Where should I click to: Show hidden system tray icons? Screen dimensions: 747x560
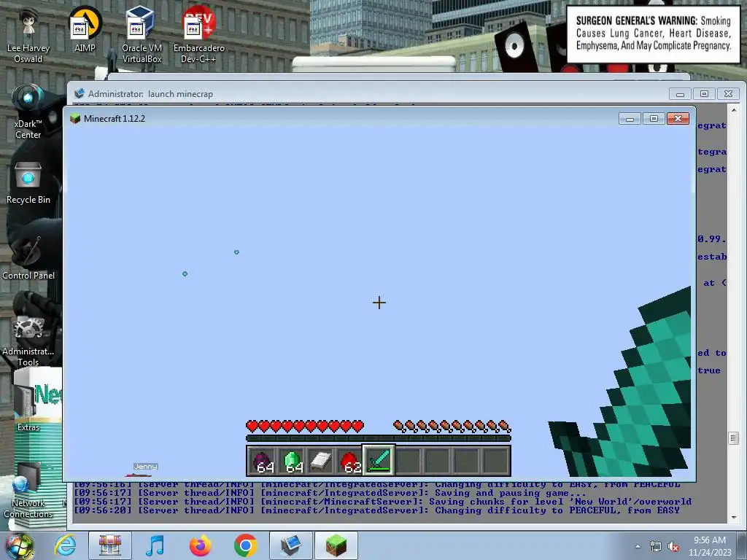click(x=638, y=546)
